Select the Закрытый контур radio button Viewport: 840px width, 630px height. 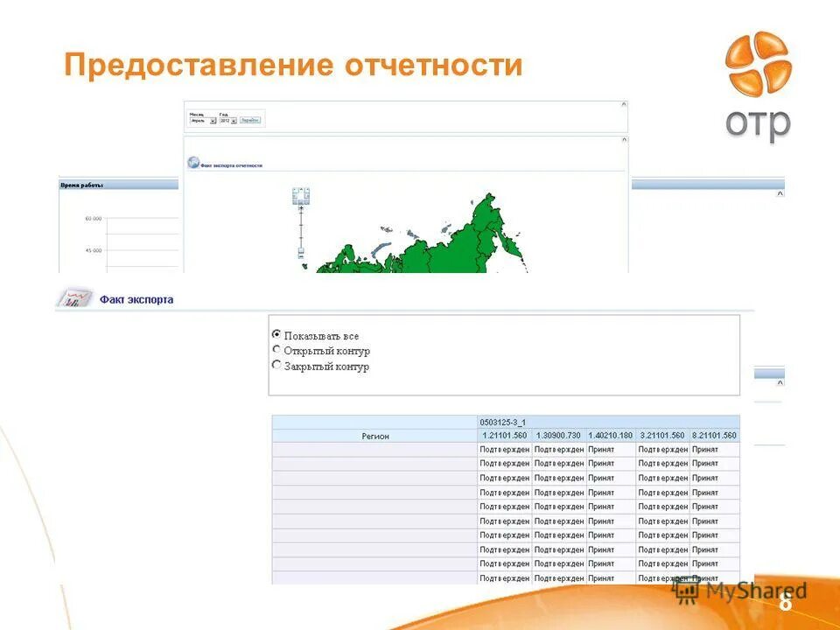coord(276,367)
